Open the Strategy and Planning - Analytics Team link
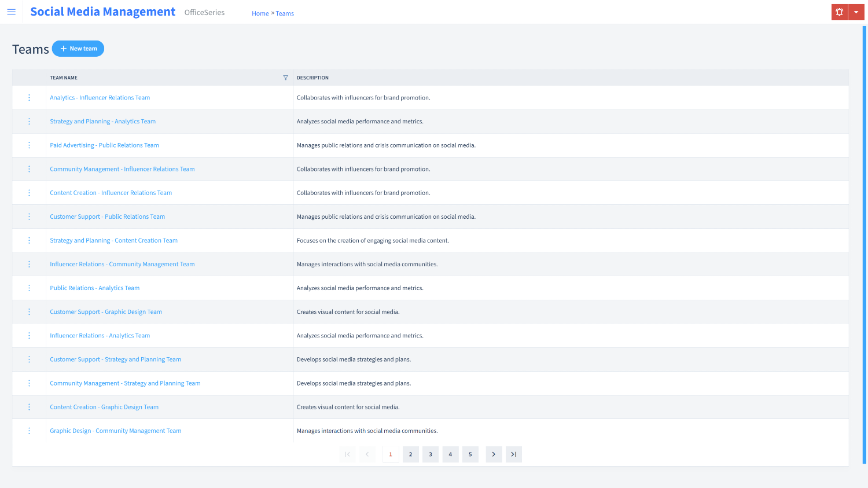The width and height of the screenshot is (868, 488). (102, 121)
